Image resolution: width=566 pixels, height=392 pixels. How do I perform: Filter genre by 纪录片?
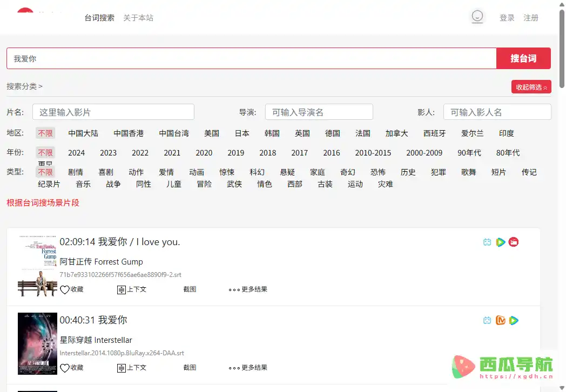click(49, 184)
